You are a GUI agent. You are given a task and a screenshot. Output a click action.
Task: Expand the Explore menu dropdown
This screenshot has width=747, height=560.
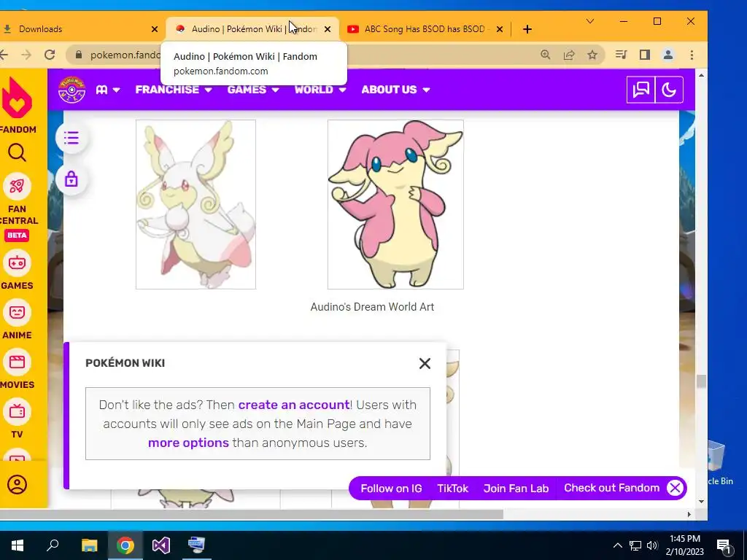coord(108,90)
